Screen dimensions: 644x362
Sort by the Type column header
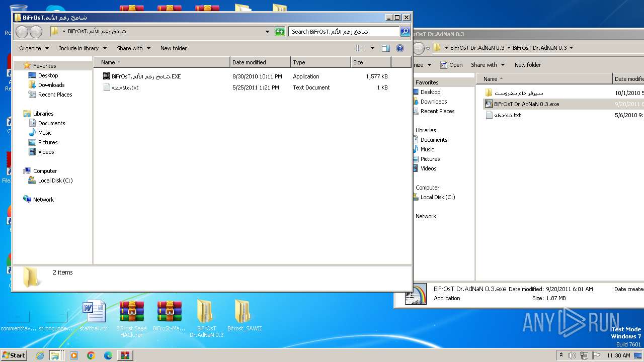[320, 62]
